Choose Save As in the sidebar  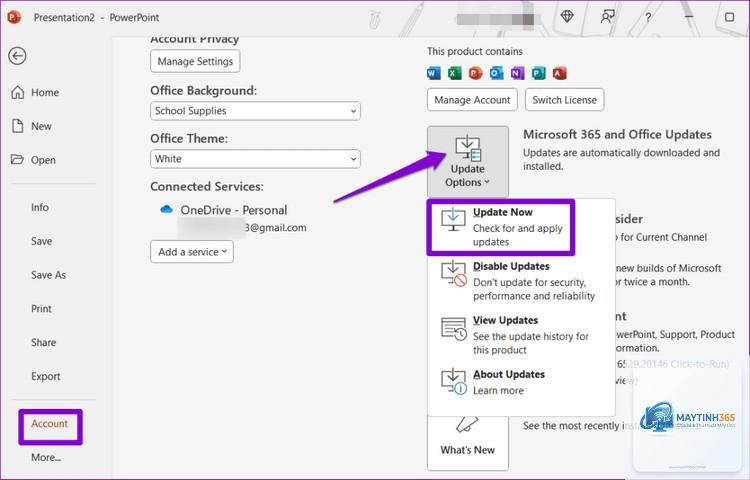click(x=48, y=275)
